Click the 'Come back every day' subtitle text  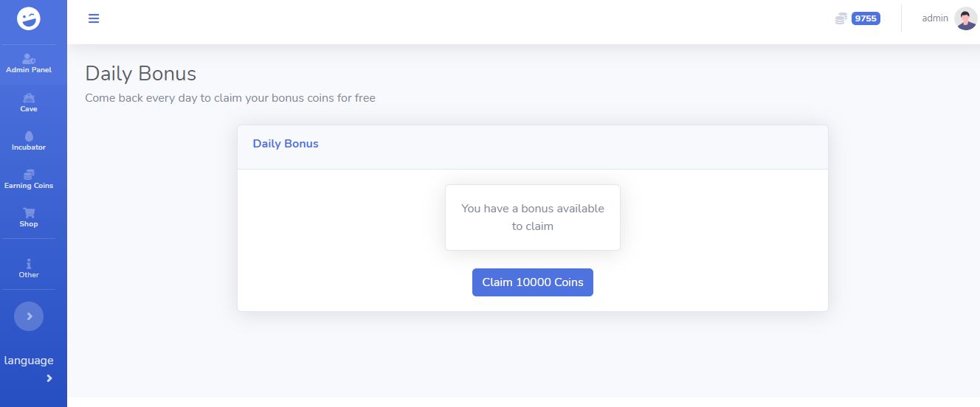[x=230, y=98]
